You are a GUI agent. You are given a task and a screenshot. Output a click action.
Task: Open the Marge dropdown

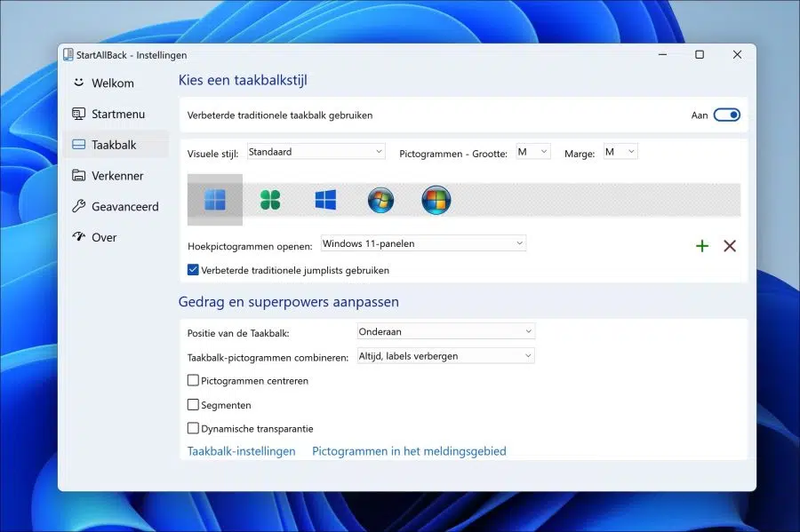tap(620, 152)
